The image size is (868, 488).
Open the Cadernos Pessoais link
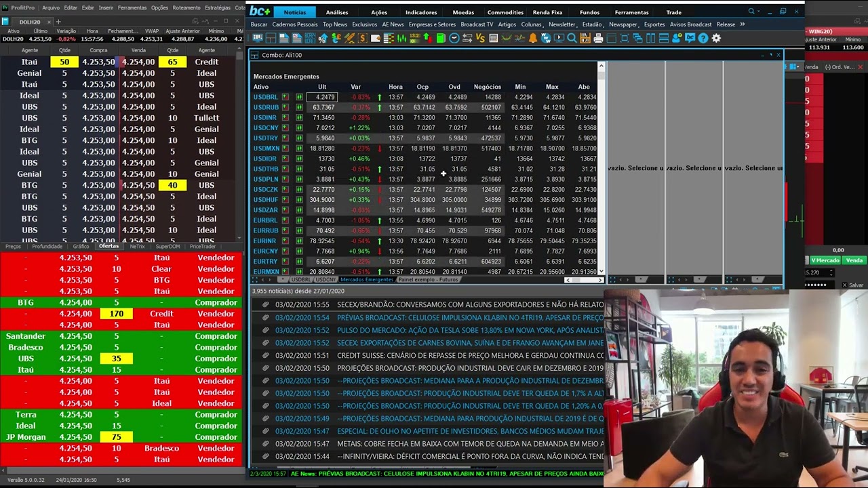295,24
